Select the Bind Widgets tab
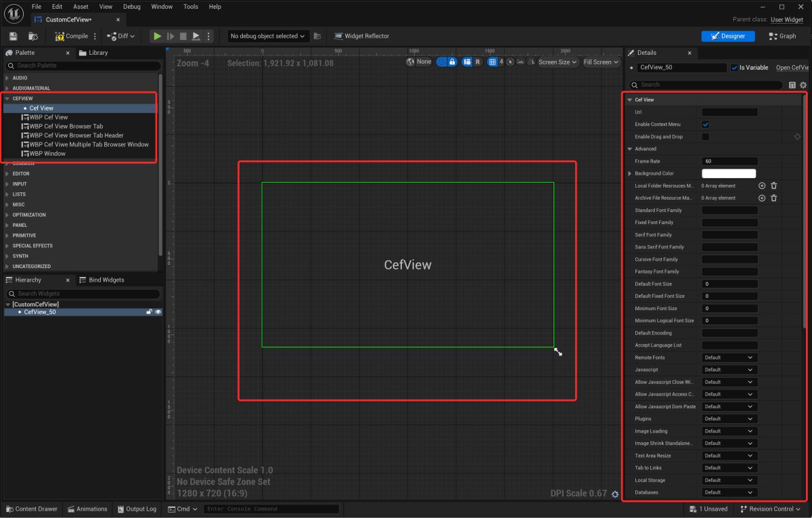 pos(101,280)
